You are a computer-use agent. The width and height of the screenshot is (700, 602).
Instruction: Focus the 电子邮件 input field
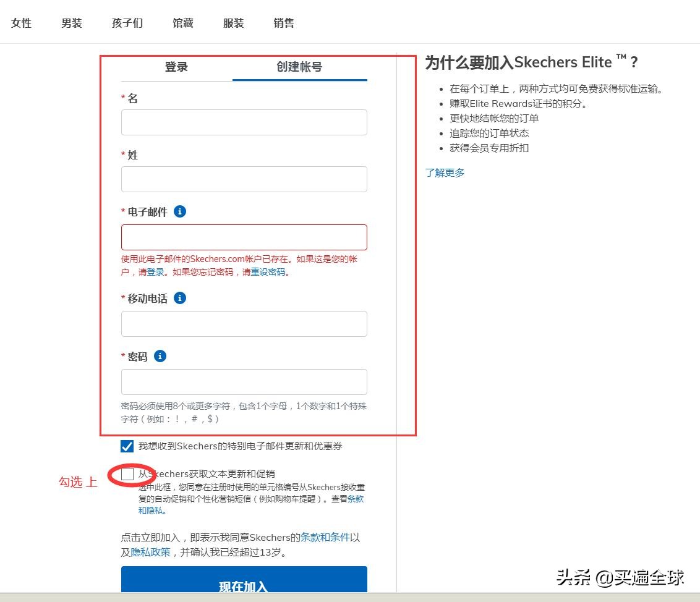pos(244,237)
